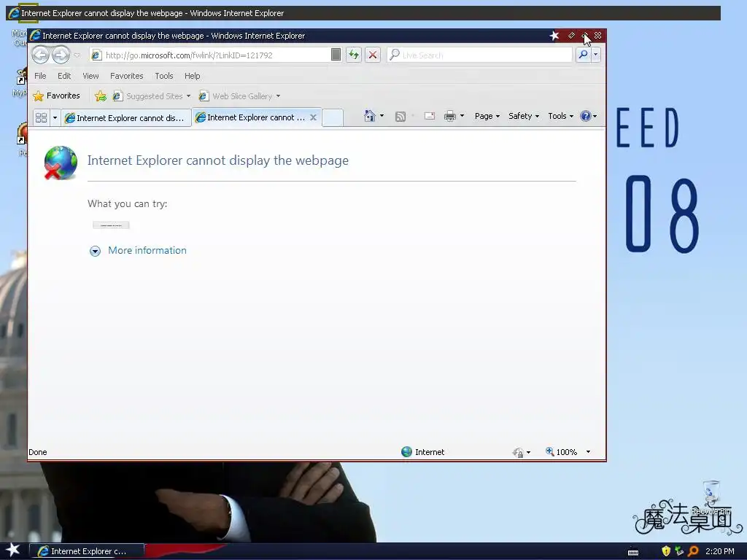This screenshot has width=747, height=560.
Task: Show Quick Tabs thumbnail grid
Action: coord(42,117)
